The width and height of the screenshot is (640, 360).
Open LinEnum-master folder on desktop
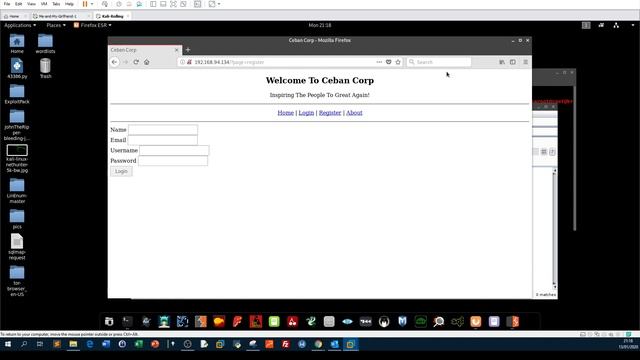[x=17, y=191]
